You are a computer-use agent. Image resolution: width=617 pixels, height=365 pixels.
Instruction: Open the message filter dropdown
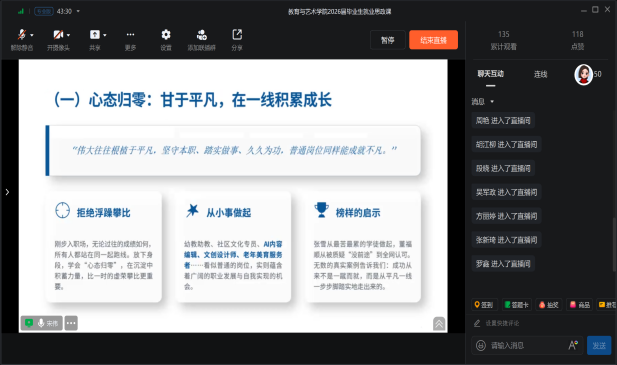coord(482,102)
